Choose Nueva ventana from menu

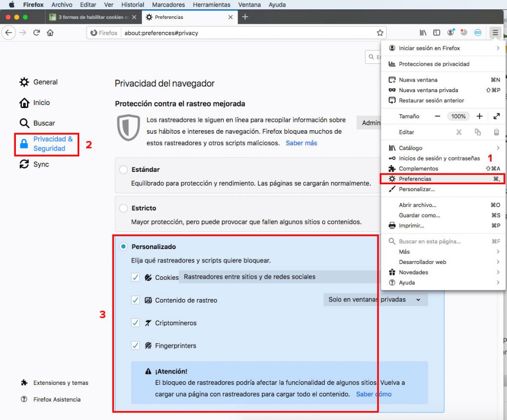[x=443, y=80]
